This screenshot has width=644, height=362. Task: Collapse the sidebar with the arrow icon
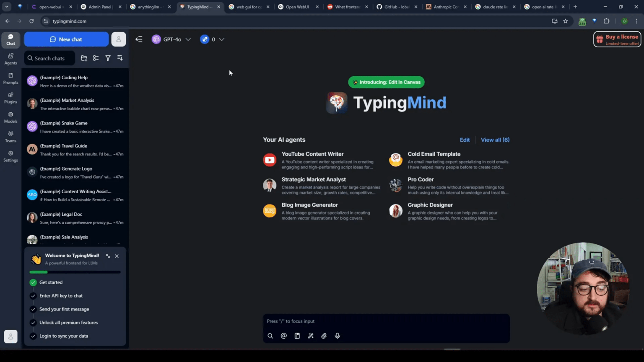pyautogui.click(x=139, y=39)
